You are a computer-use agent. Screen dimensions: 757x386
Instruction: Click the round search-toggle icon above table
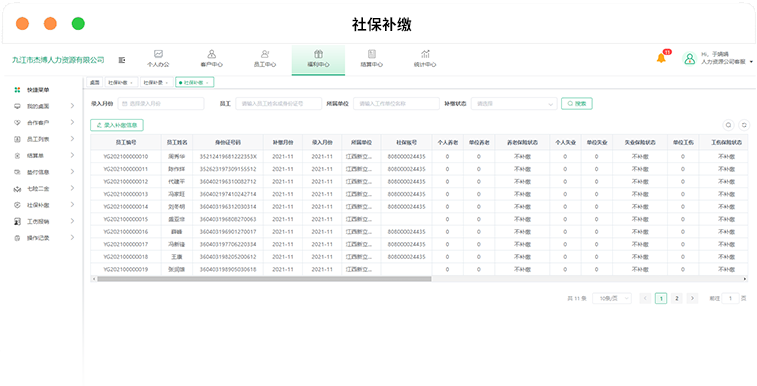(729, 125)
